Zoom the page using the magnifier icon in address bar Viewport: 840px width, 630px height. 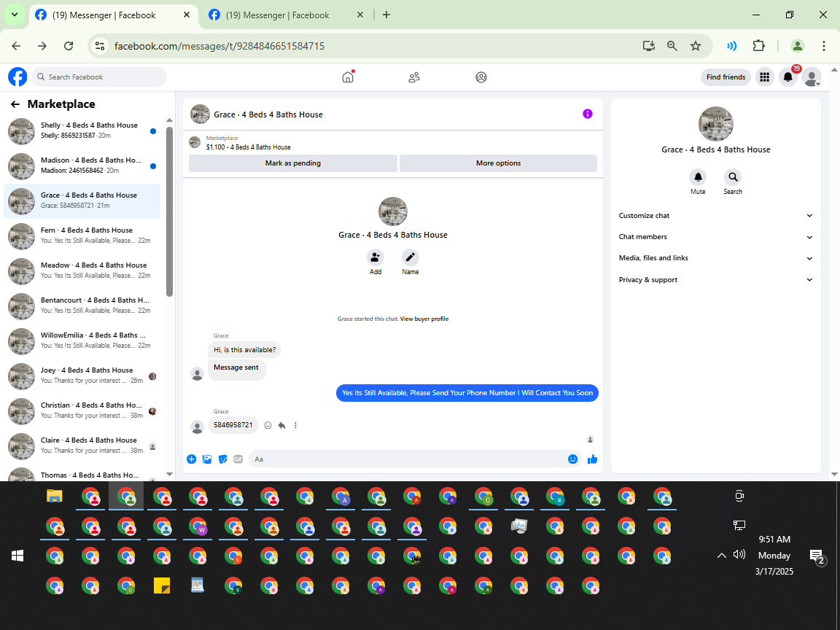point(672,46)
